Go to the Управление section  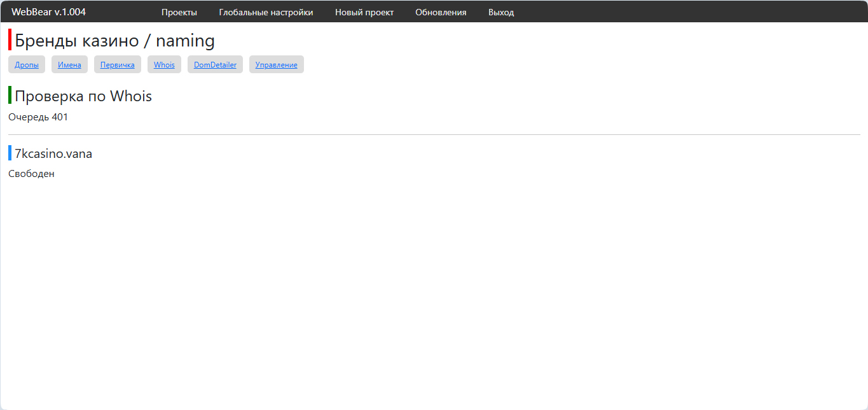(x=277, y=64)
